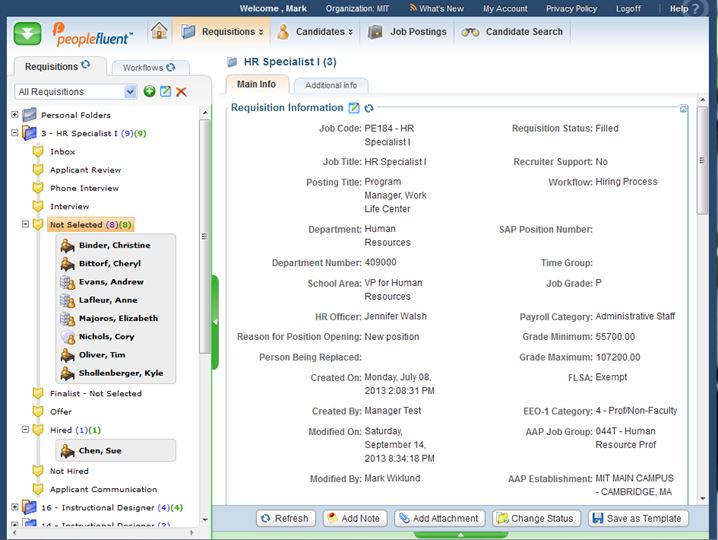Refresh Requisition Information with the circular arrows icon
Image resolution: width=718 pixels, height=540 pixels.
click(369, 108)
